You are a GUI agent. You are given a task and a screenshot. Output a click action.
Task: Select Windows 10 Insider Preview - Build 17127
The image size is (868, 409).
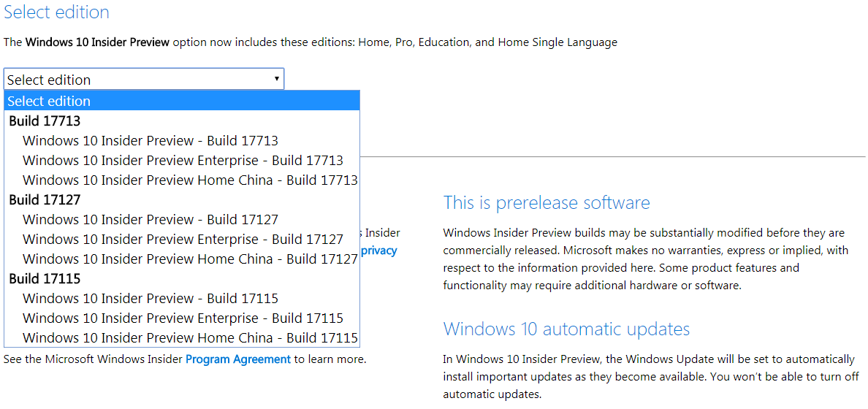[x=182, y=220]
